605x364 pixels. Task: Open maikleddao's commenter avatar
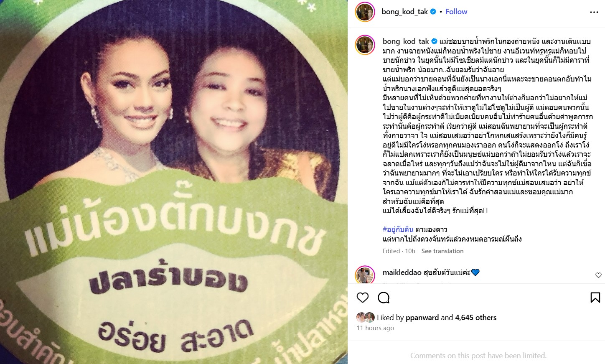(x=365, y=275)
